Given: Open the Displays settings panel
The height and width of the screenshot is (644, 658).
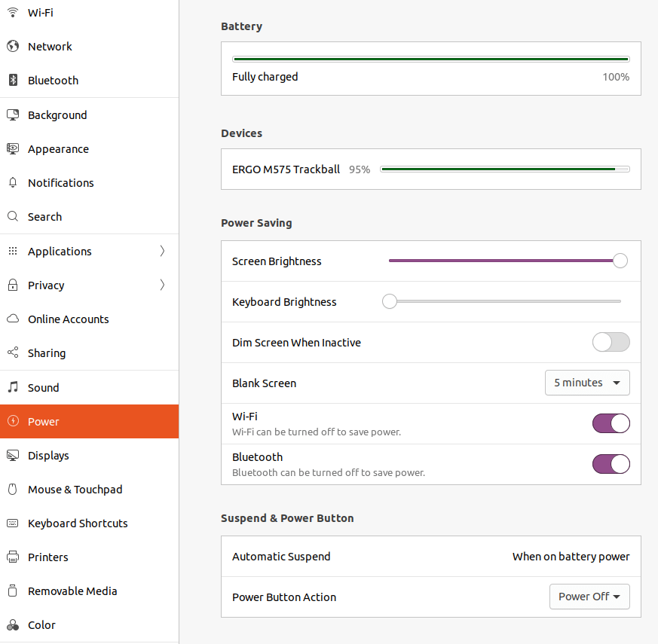Looking at the screenshot, I should coord(48,456).
